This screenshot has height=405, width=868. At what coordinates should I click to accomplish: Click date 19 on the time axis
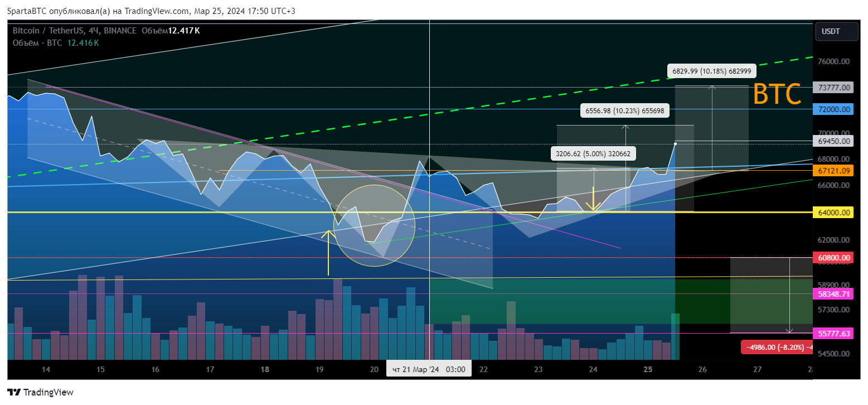319,369
